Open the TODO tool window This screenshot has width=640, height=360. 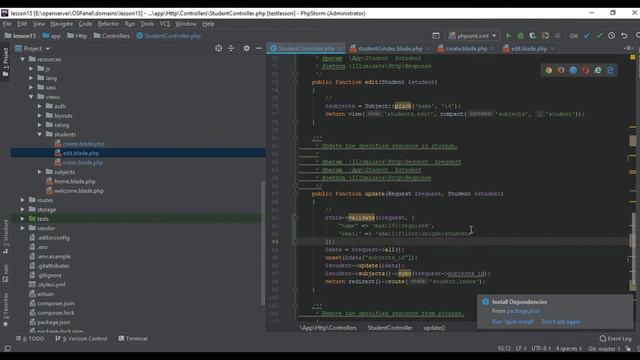(30, 339)
